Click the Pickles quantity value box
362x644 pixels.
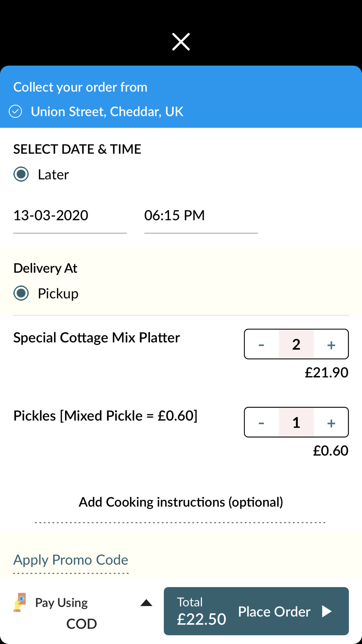[296, 422]
